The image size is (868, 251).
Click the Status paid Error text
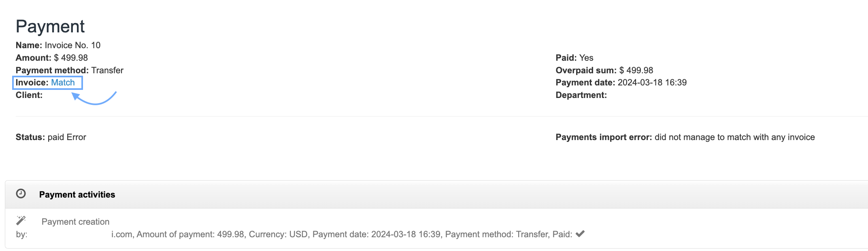point(51,137)
